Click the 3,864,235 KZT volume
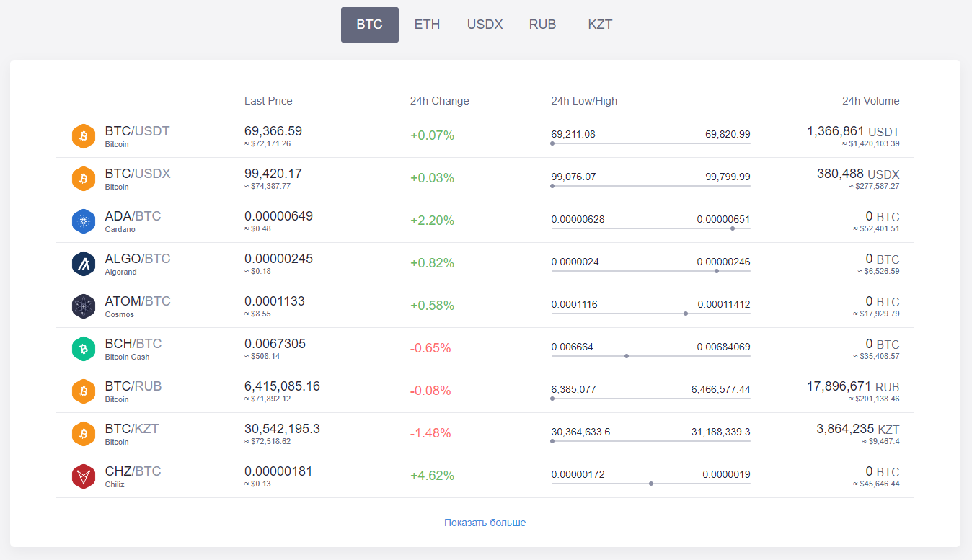The image size is (972, 560). (x=858, y=429)
